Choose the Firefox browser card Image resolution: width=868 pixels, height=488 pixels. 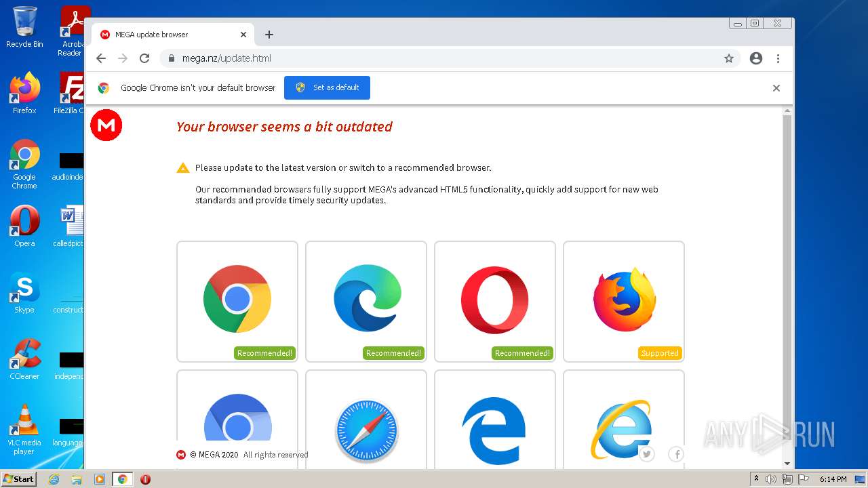pyautogui.click(x=624, y=302)
